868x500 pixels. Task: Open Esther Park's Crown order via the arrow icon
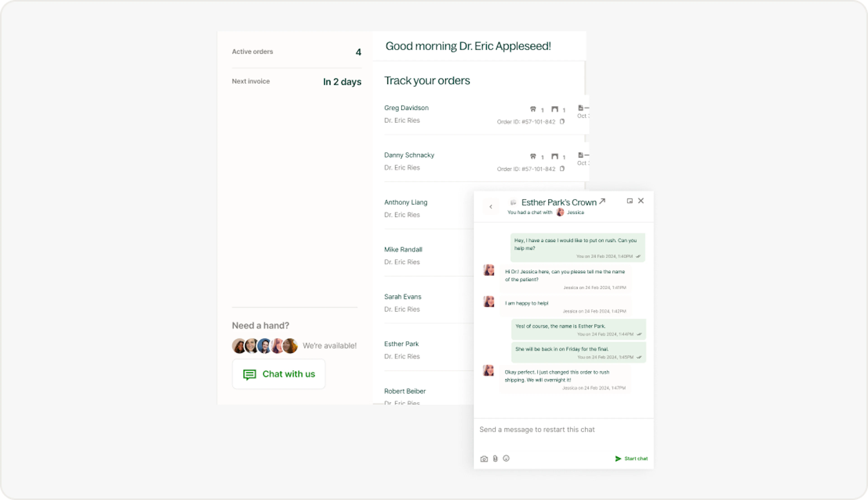(x=602, y=201)
